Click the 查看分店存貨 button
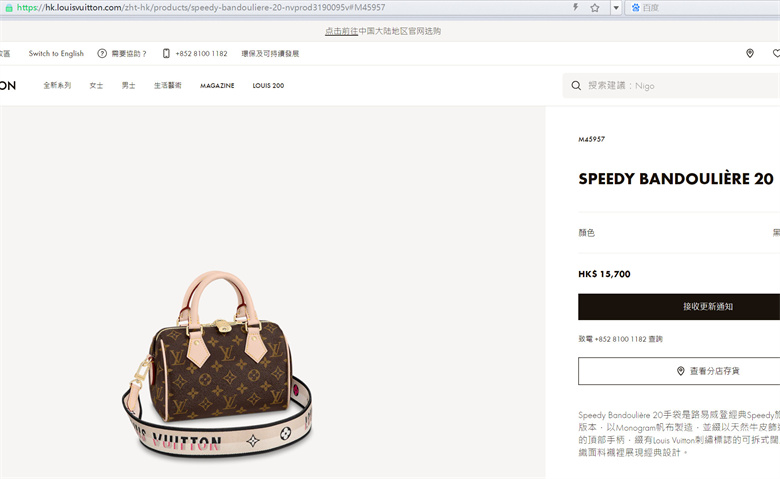Screen dimensions: 780x479 point(679,371)
